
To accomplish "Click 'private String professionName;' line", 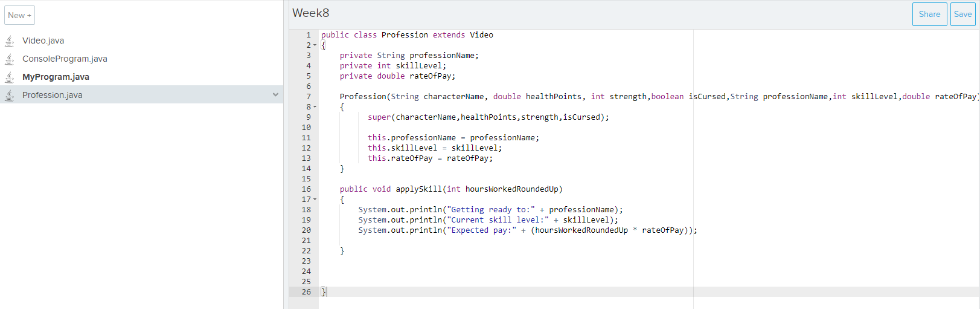I will (409, 56).
